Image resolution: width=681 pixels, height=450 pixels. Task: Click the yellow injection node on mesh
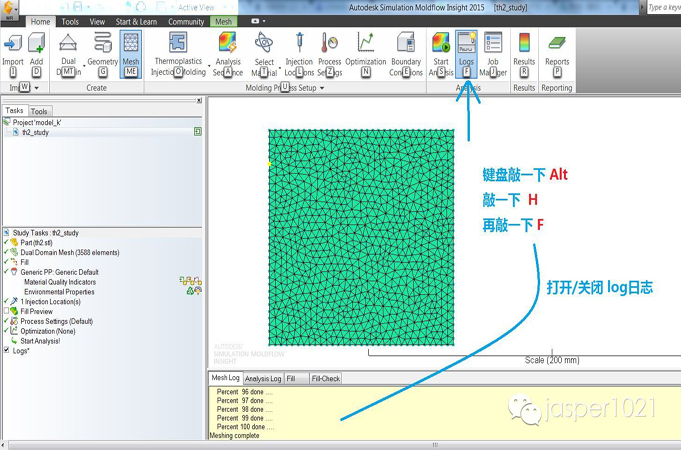269,164
